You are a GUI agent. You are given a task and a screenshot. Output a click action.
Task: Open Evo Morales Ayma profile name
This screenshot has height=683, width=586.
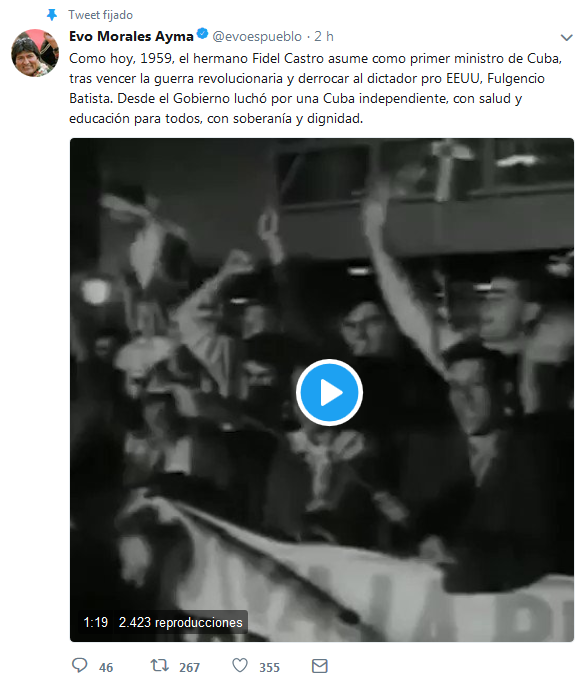(x=131, y=37)
